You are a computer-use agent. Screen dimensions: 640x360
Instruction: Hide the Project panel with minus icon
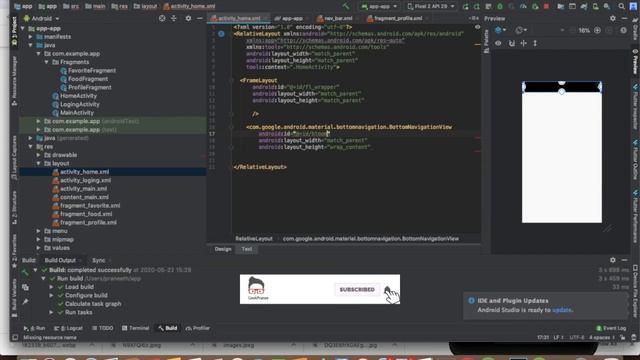(200, 18)
